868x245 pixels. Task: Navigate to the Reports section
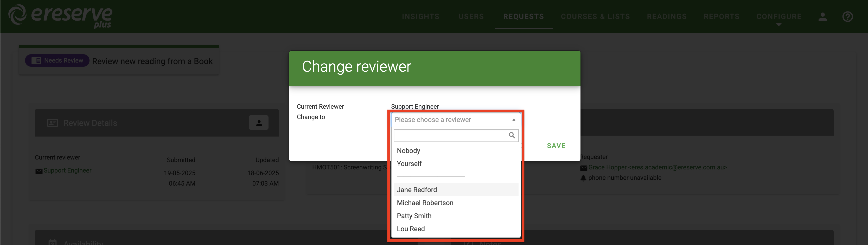722,16
